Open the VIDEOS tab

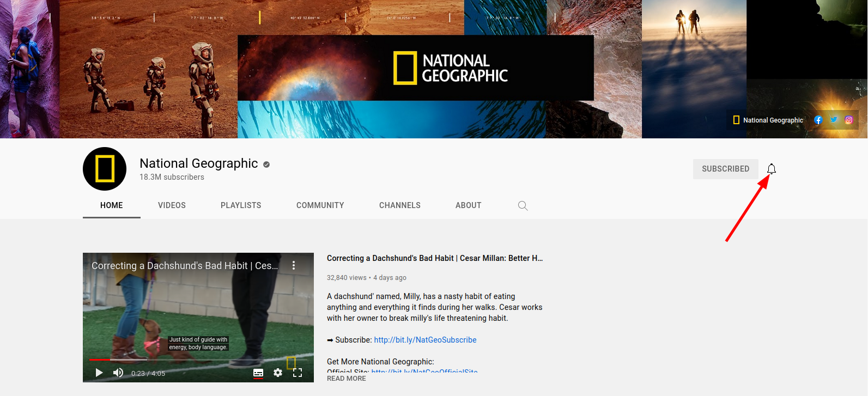pos(172,205)
